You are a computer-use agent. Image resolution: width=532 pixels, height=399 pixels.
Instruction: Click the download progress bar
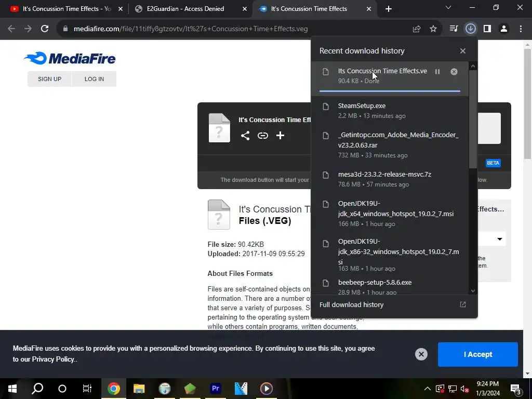[x=390, y=91]
